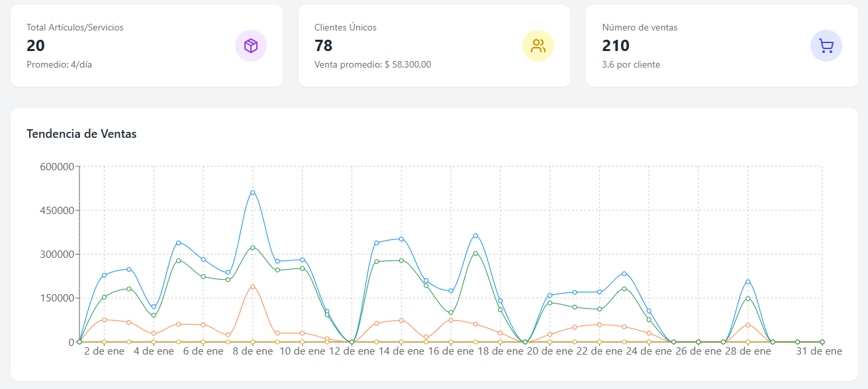Click the blue data point on 18 de ene
This screenshot has height=389, width=868.
[475, 235]
